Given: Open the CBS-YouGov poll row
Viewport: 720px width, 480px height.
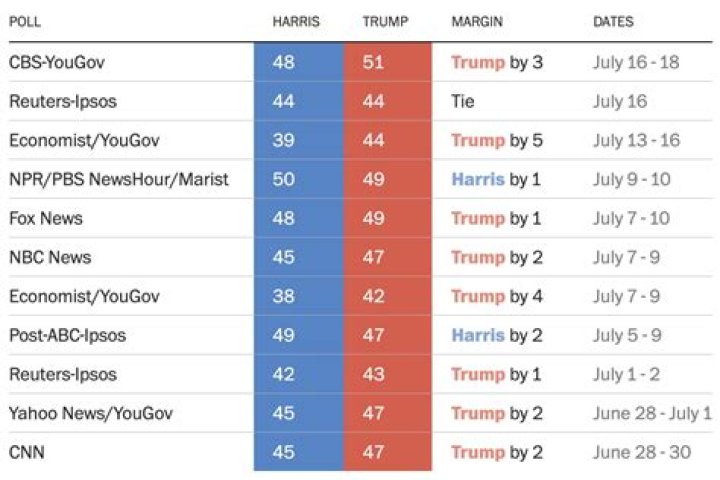Looking at the screenshot, I should 57,62.
